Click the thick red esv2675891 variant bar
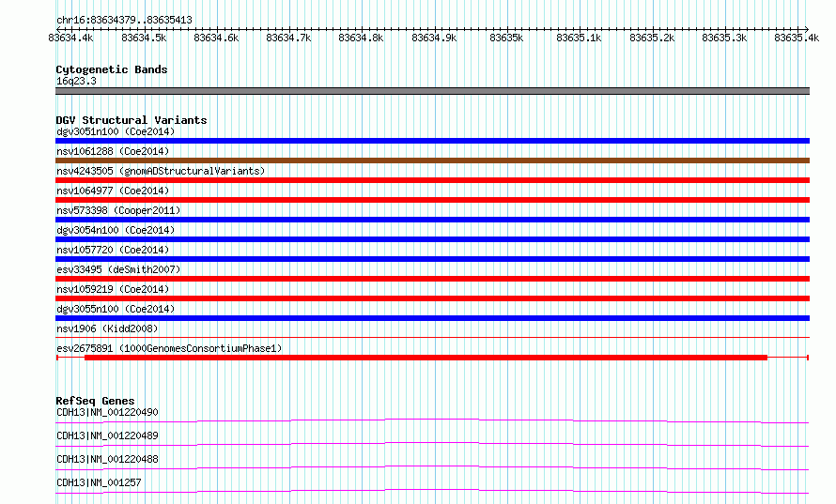 [426, 358]
